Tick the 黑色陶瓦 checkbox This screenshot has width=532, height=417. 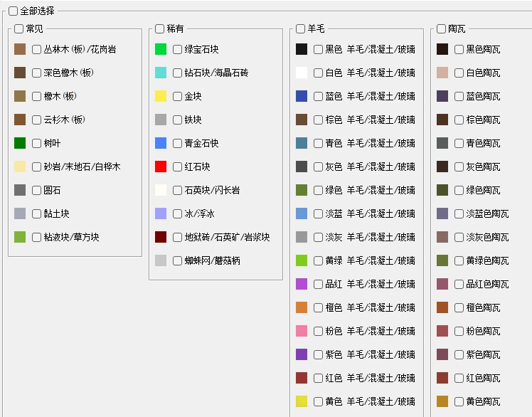tap(459, 49)
